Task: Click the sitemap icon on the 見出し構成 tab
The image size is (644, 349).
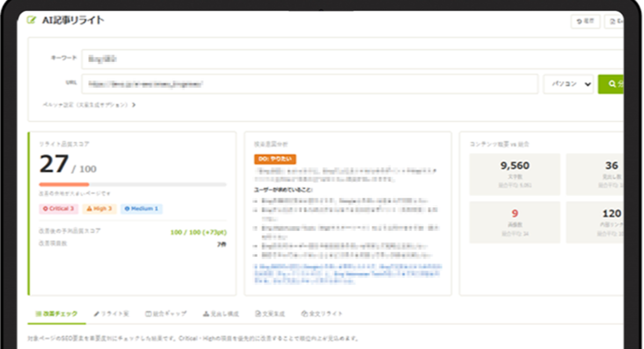Action: coord(206,314)
